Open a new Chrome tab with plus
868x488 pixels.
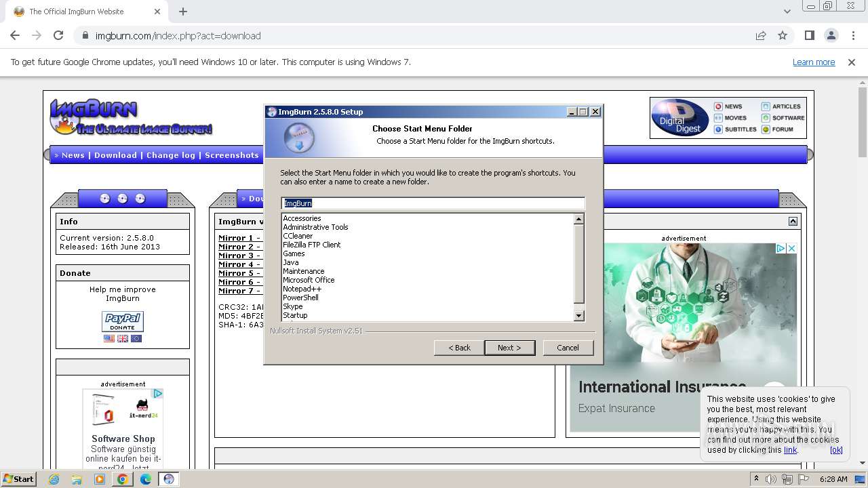pos(182,12)
